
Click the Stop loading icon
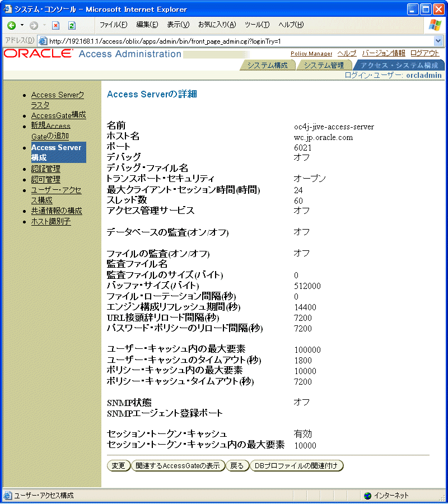click(x=56, y=25)
